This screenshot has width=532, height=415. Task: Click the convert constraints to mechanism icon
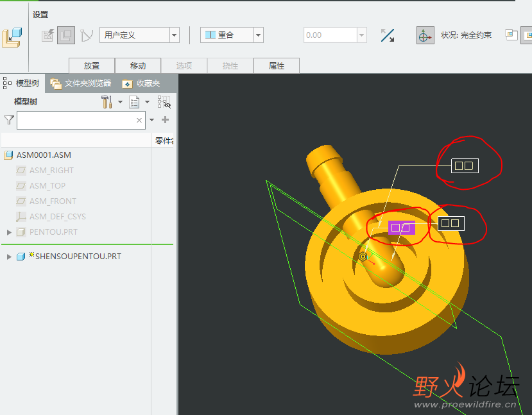[86, 35]
